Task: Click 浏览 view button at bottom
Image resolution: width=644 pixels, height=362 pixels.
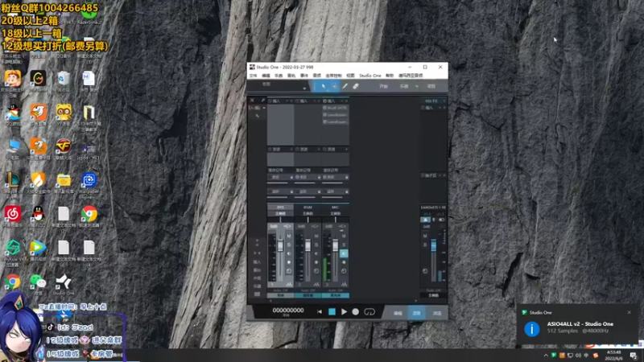Action: click(436, 313)
